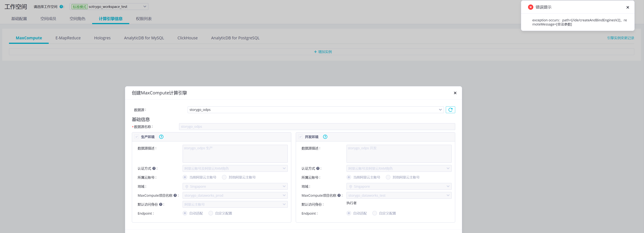Expand production 默认访问身份 dropdown
The image size is (644, 233).
coord(235,205)
